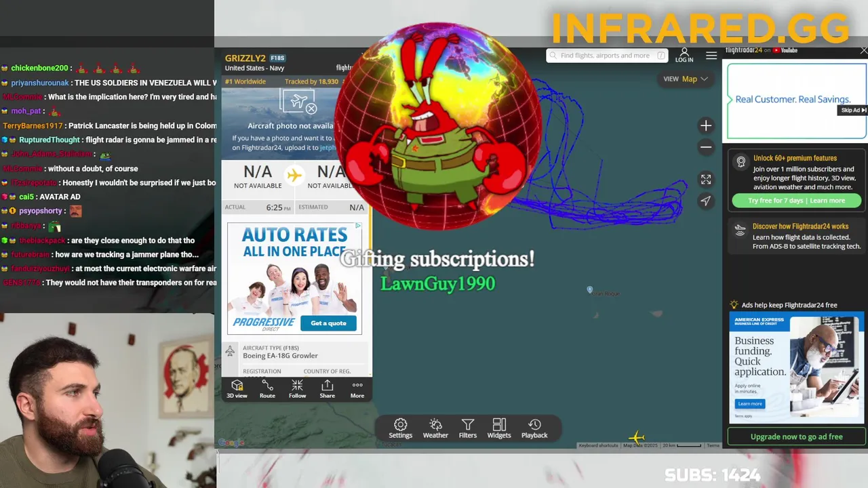
Task: Click the F18S aircraft type badge
Action: pos(277,58)
